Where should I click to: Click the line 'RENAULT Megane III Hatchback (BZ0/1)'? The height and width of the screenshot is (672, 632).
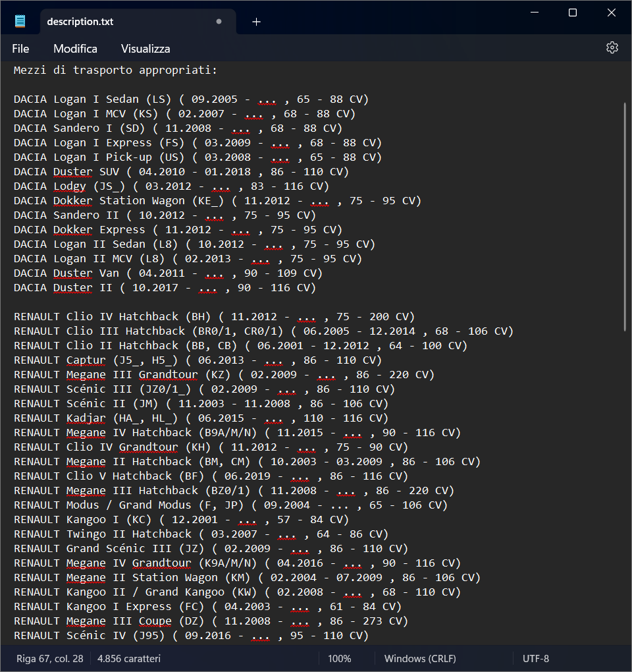tap(234, 491)
